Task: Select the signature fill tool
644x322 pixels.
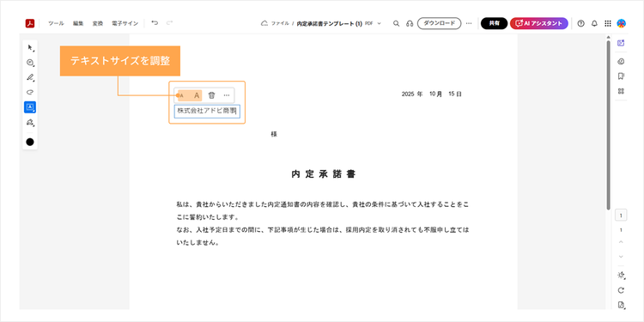Action: pos(30,122)
